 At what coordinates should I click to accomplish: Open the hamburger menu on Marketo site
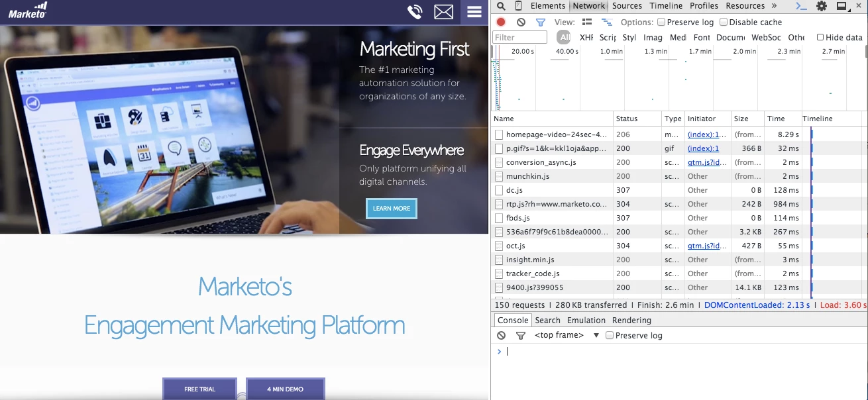tap(474, 12)
